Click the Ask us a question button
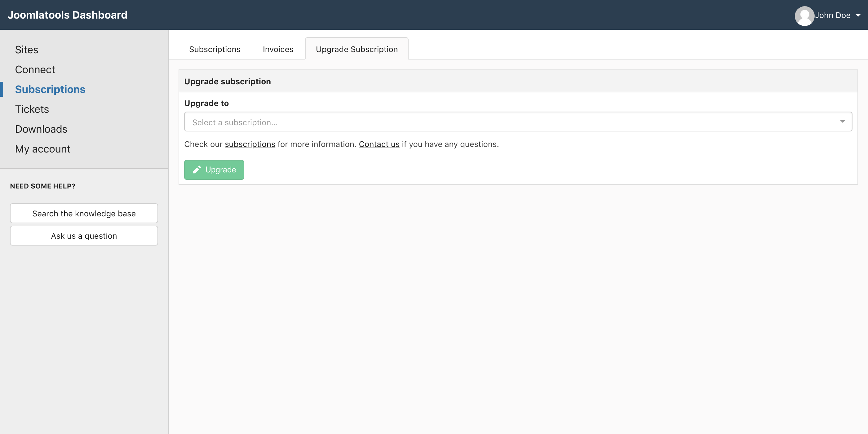This screenshot has width=868, height=434. coord(84,236)
